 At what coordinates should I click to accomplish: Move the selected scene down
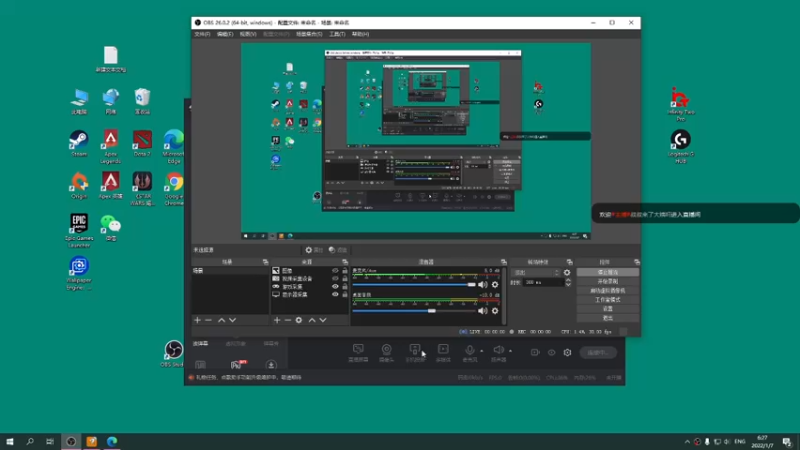pyautogui.click(x=233, y=320)
